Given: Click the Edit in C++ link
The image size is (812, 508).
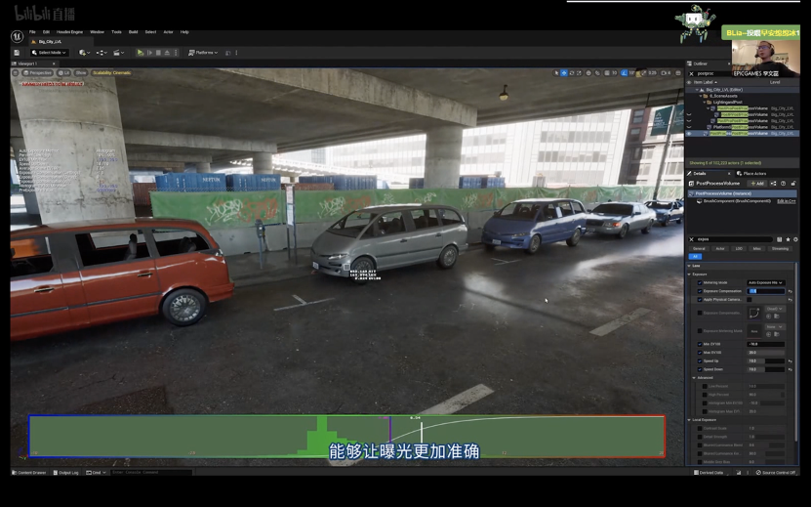Looking at the screenshot, I should (x=786, y=201).
